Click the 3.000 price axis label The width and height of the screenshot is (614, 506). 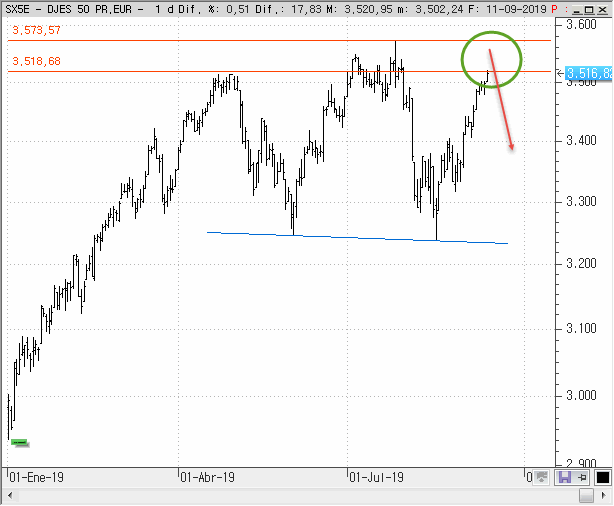[x=581, y=396]
